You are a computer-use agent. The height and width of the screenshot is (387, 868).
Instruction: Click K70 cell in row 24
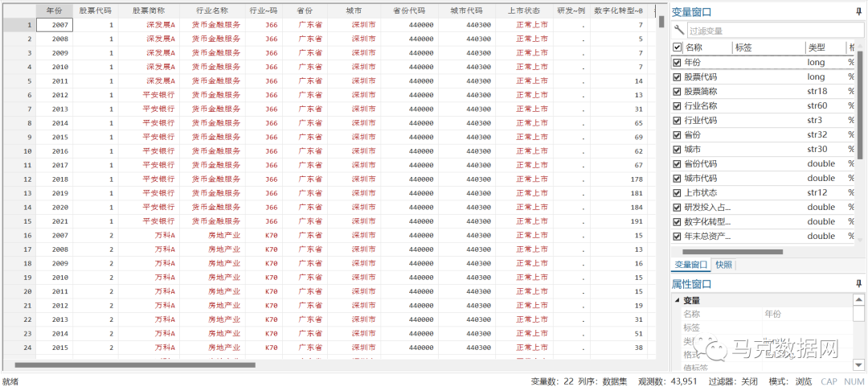coord(264,348)
